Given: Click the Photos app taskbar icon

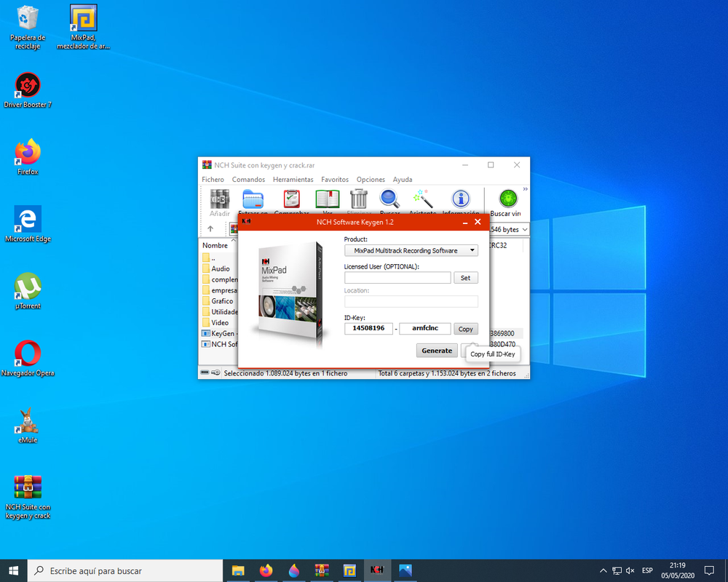Looking at the screenshot, I should pyautogui.click(x=405, y=570).
